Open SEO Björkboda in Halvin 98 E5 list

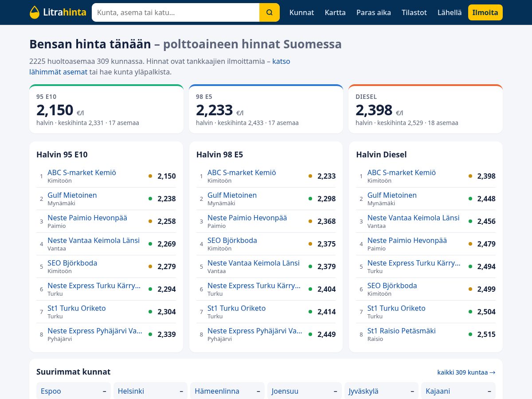click(x=232, y=240)
